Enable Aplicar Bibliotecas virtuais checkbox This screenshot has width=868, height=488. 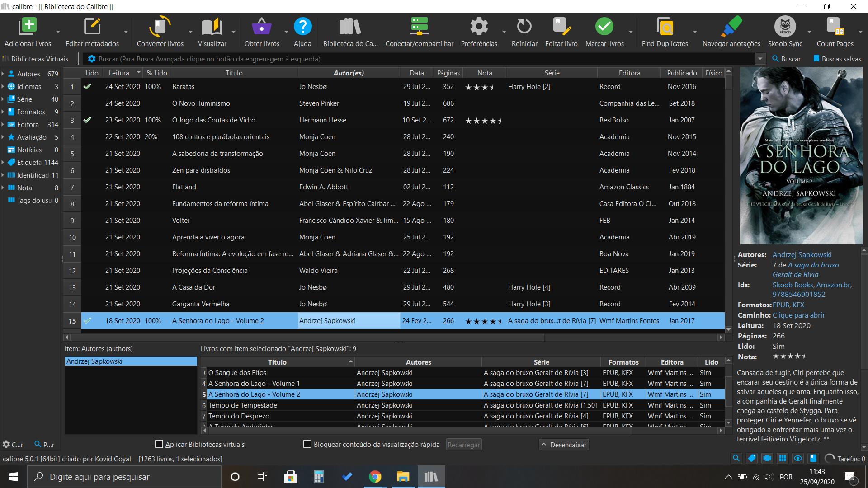click(159, 444)
